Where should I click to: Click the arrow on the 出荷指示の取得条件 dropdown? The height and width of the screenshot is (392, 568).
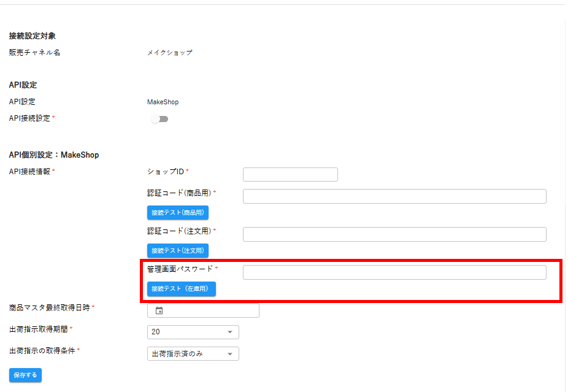point(230,353)
